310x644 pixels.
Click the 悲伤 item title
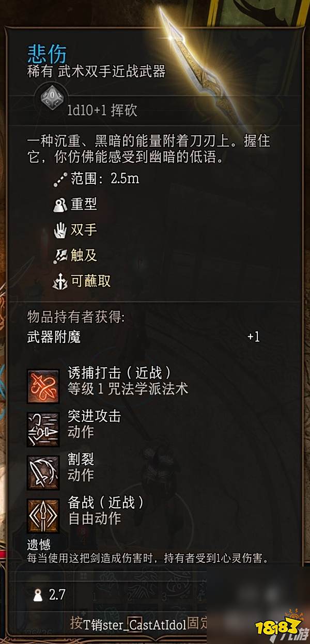click(47, 52)
